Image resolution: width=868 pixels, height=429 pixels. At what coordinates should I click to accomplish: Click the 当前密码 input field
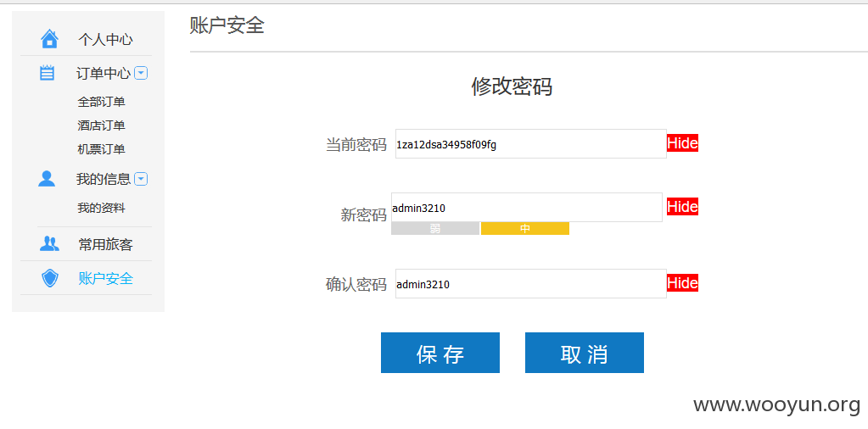click(531, 144)
